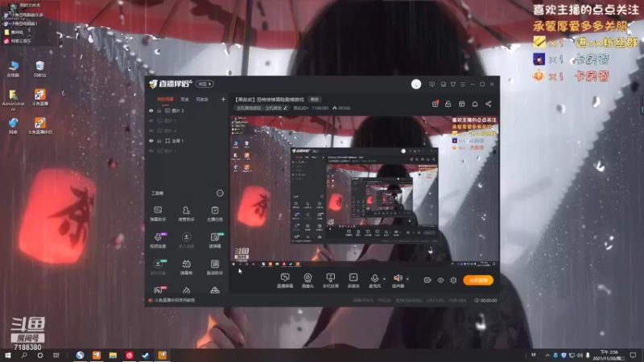Image resolution: width=644 pixels, height=362 pixels.
Task: Edit the stream category with the pencil icon
Action: pos(286,108)
